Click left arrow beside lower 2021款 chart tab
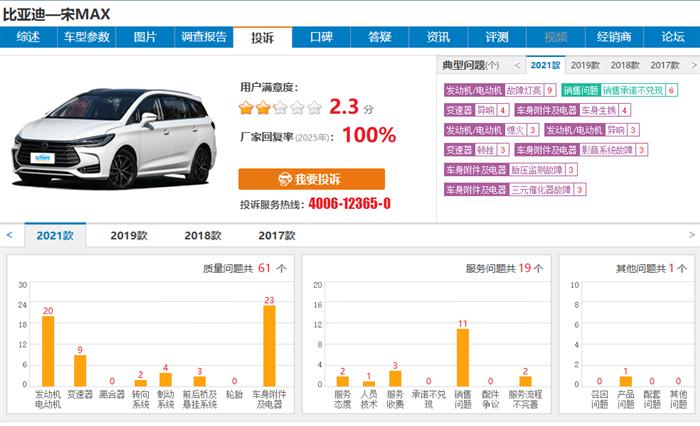The width and height of the screenshot is (700, 426). [9, 235]
